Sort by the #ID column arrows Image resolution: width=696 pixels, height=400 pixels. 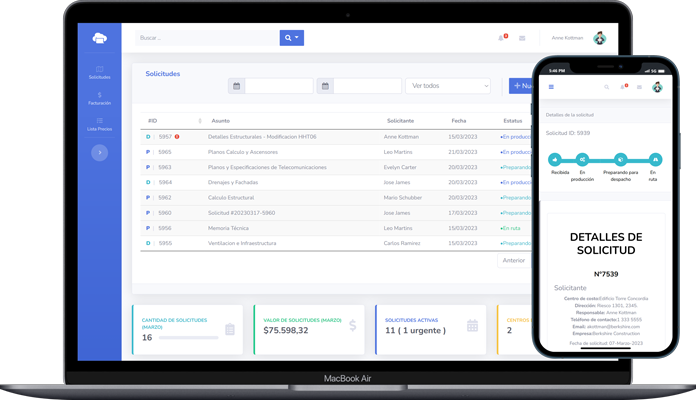pyautogui.click(x=200, y=121)
